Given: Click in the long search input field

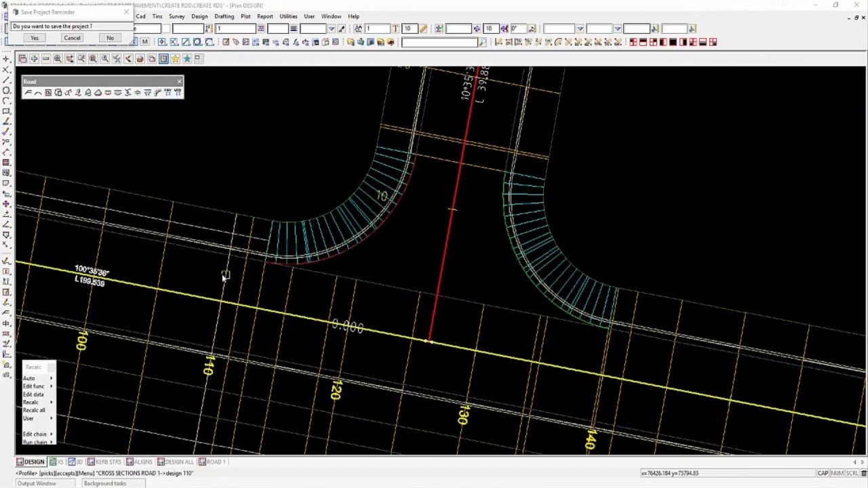Looking at the screenshot, I should pyautogui.click(x=439, y=42).
